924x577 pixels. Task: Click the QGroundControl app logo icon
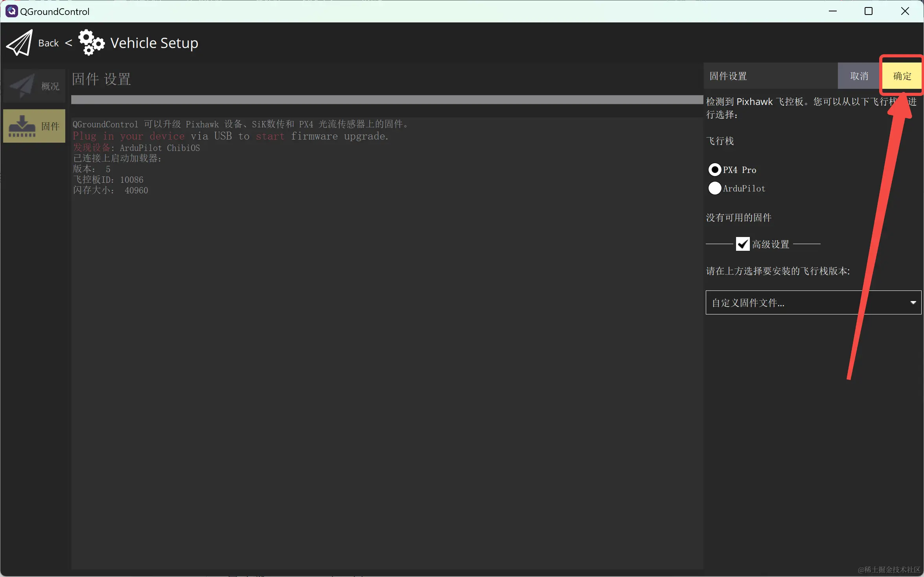tap(11, 11)
